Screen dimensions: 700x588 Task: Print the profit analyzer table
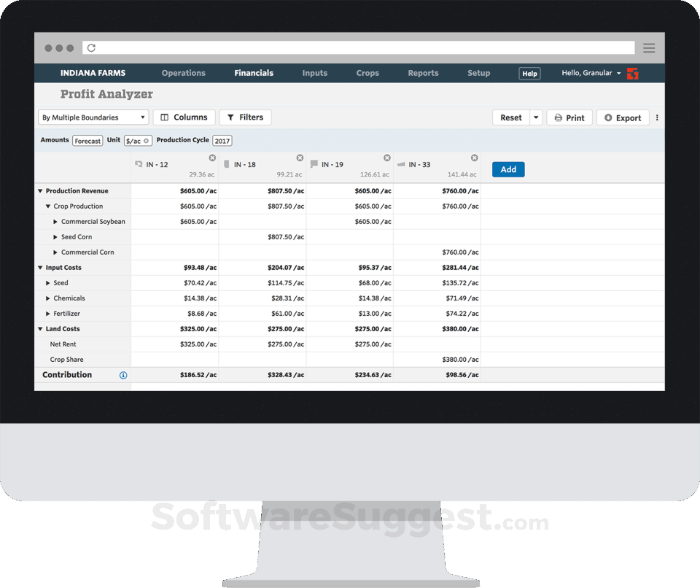569,117
